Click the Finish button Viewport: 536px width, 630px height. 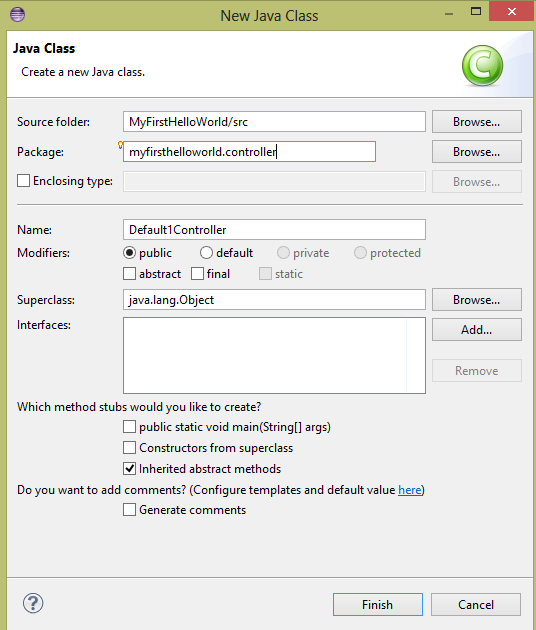(378, 605)
